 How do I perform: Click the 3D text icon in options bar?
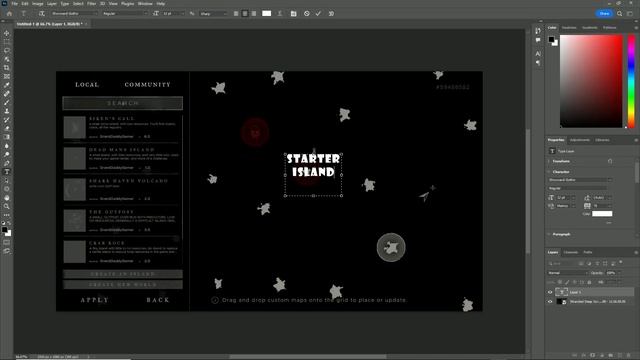point(331,13)
